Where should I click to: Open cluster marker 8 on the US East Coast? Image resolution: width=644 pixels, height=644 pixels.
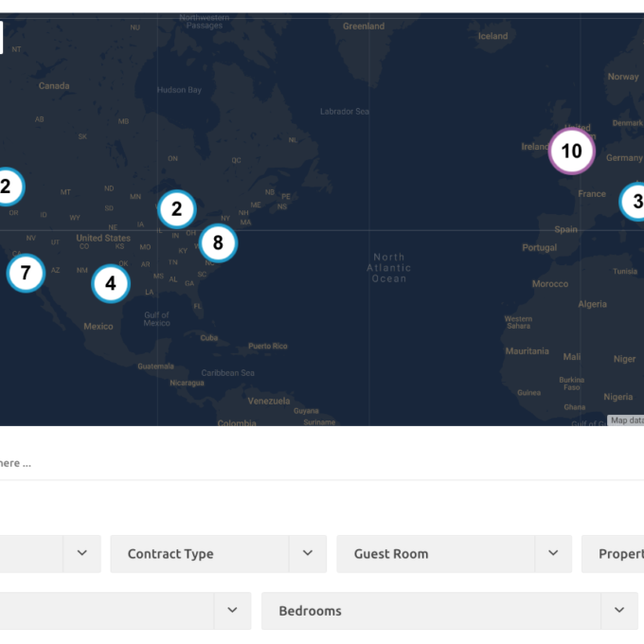[218, 243]
